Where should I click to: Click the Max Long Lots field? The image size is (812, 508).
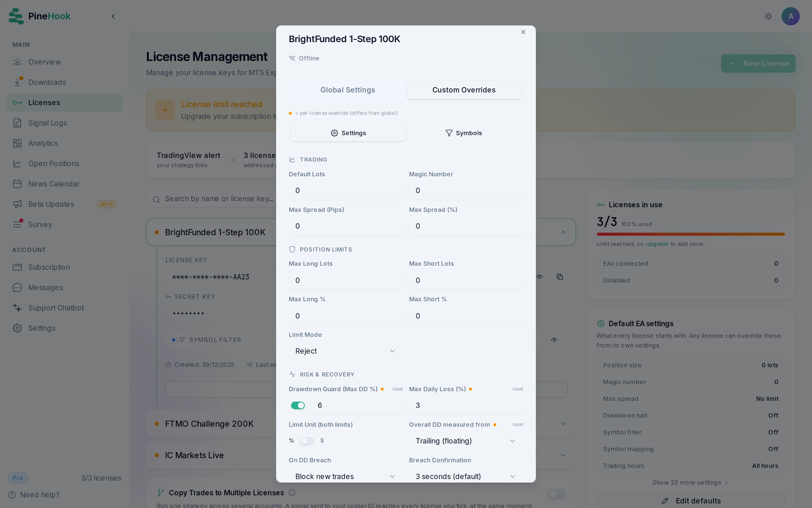pyautogui.click(x=346, y=280)
